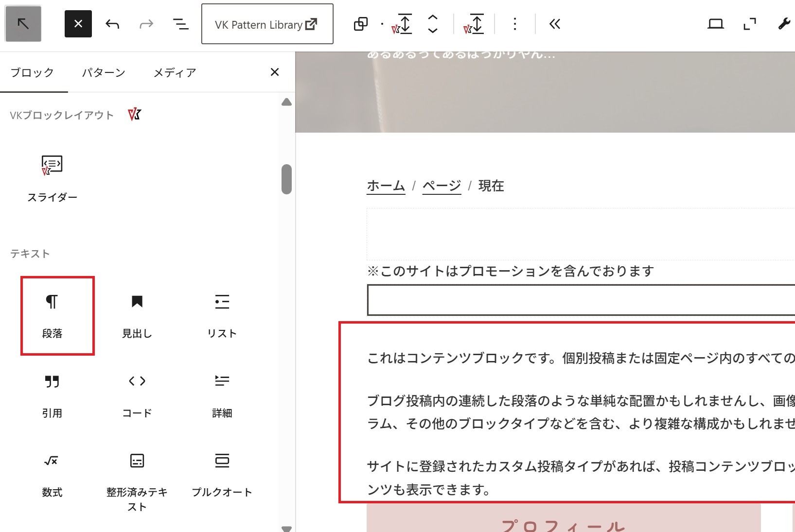
Task: Close the block inserter toggle button
Action: click(78, 24)
